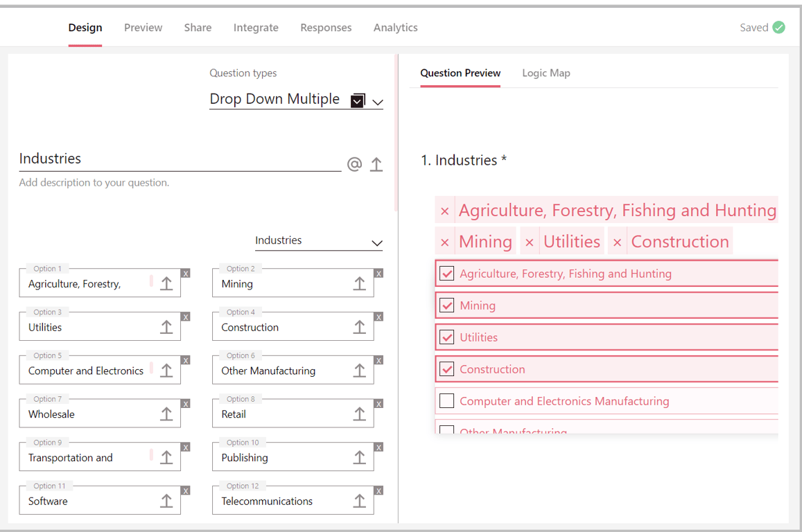The image size is (802, 532).
Task: Remove the Agriculture, Forestry, Fishing and Hunting tag
Action: 445,211
